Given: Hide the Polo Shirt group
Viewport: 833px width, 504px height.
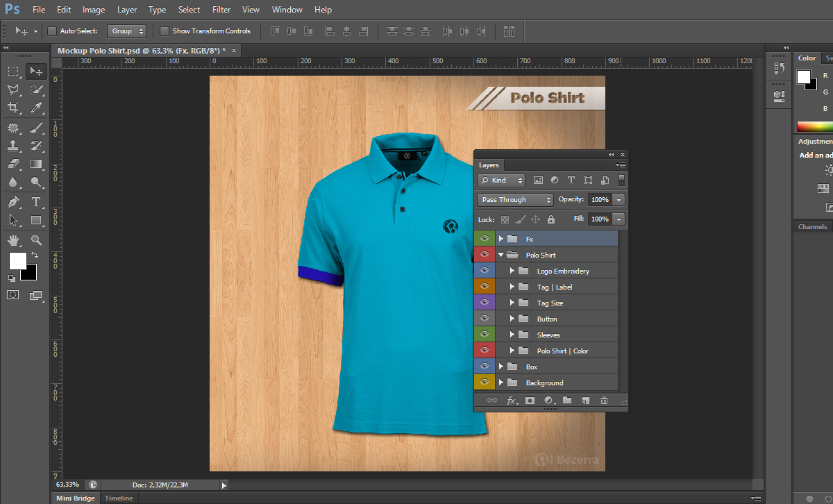Looking at the screenshot, I should [485, 255].
